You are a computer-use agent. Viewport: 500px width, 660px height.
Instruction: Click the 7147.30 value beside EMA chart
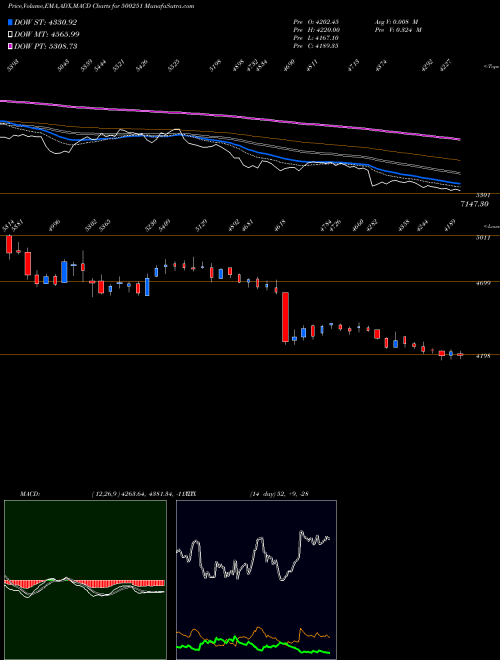(x=474, y=204)
